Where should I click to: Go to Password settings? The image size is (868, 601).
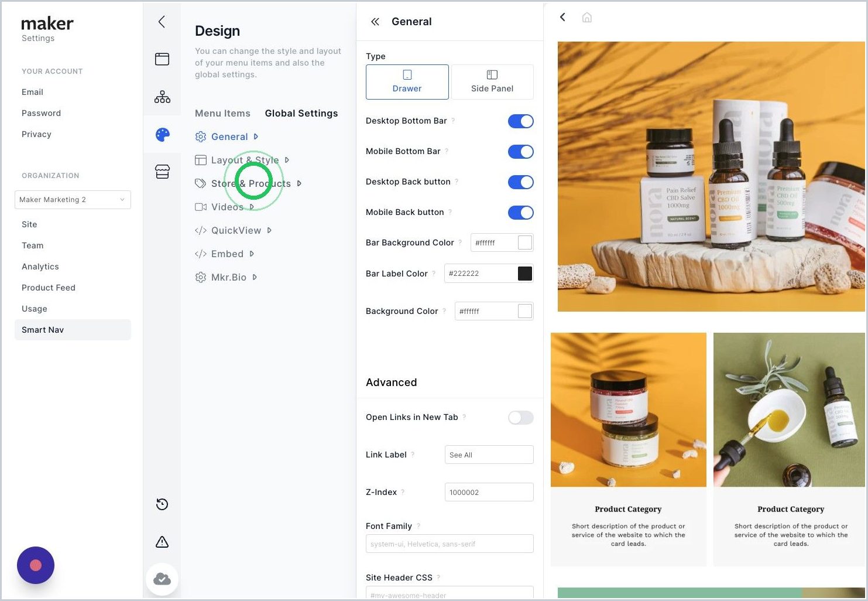click(x=41, y=113)
